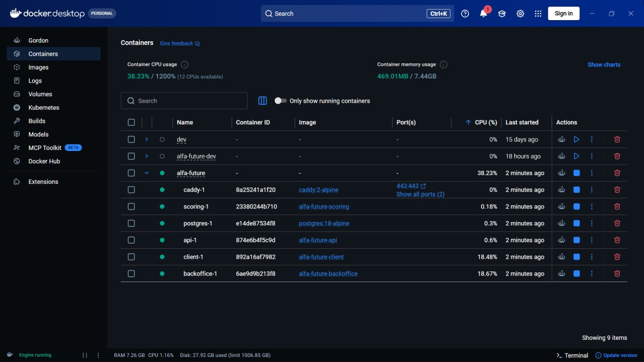Open the postgres:18-alpine image link
Screen dimensions: 644x362
coord(324,223)
